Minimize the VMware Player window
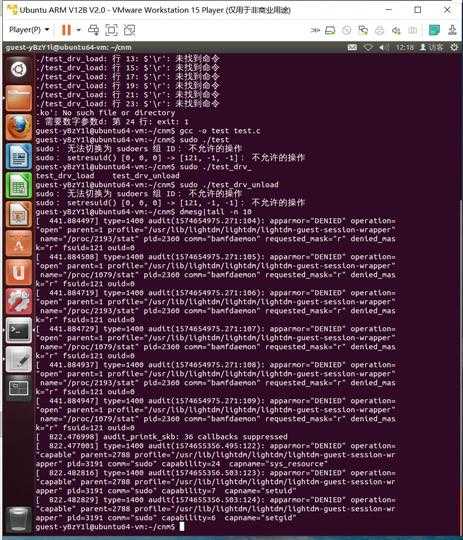 389,10
